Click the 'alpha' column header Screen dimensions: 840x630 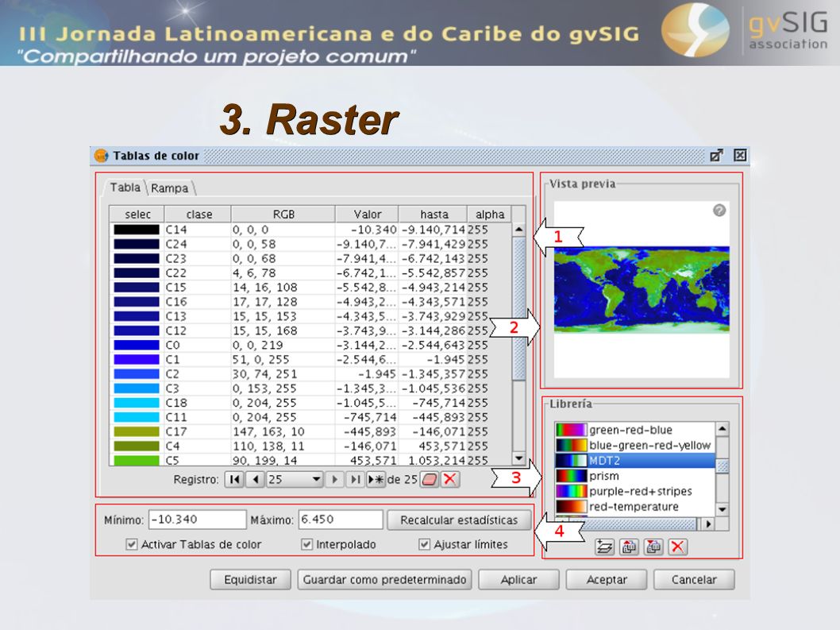[x=490, y=214]
